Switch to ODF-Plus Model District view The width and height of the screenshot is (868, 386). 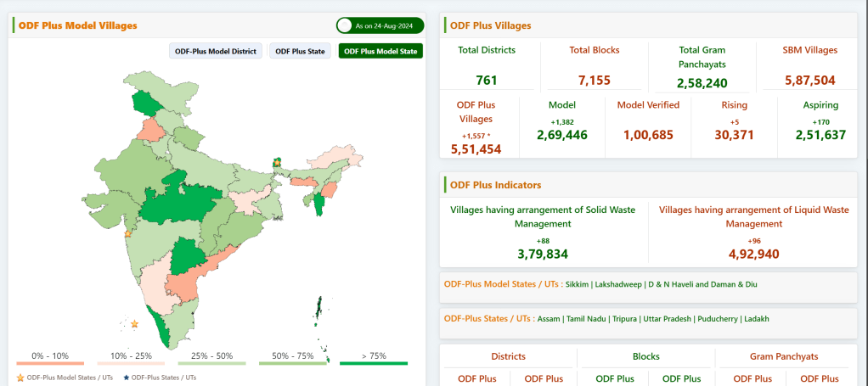pyautogui.click(x=216, y=51)
